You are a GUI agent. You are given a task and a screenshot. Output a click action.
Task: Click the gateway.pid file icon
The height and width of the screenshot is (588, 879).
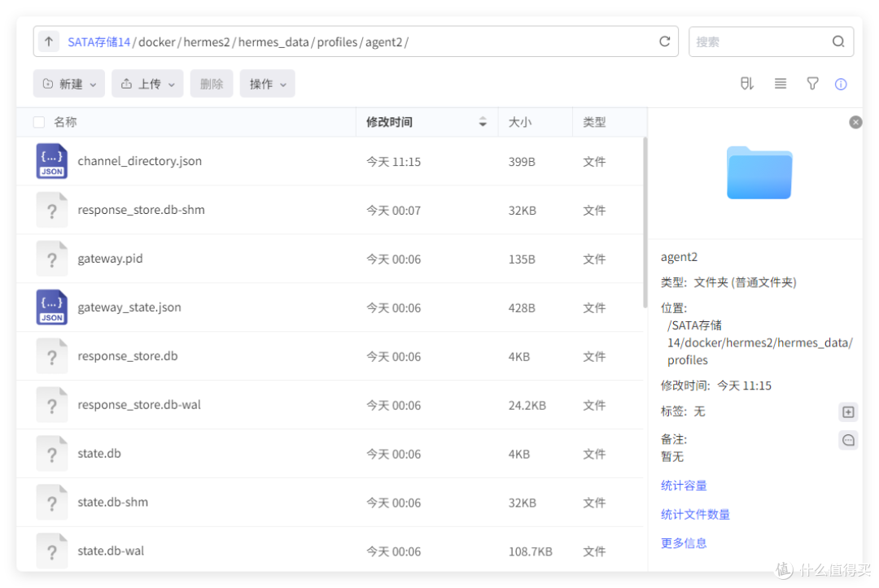tap(51, 259)
